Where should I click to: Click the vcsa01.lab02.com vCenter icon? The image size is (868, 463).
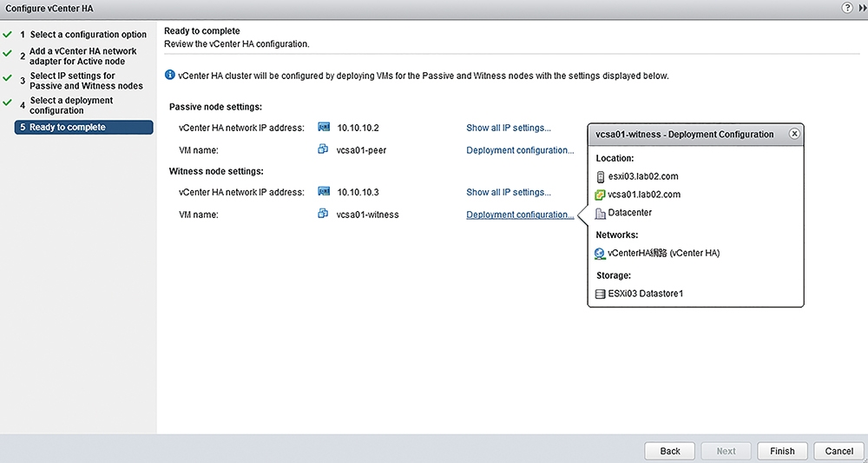[x=600, y=195]
